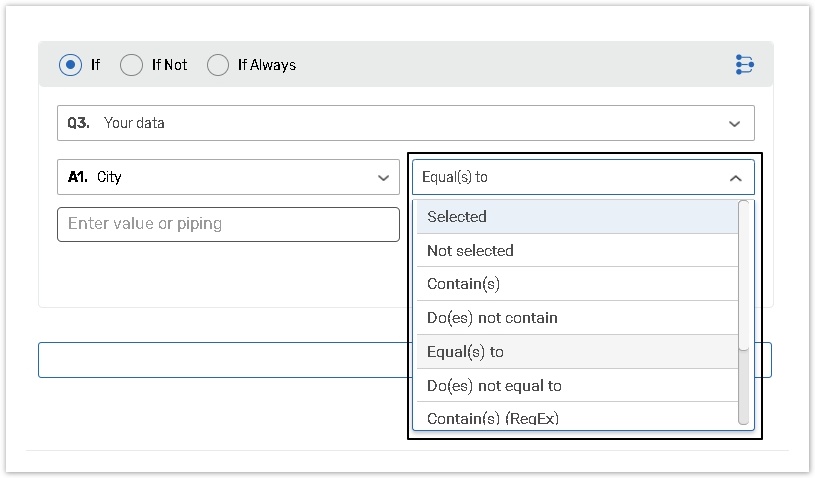
Task: Click the branching logic icon in header
Action: pos(744,65)
